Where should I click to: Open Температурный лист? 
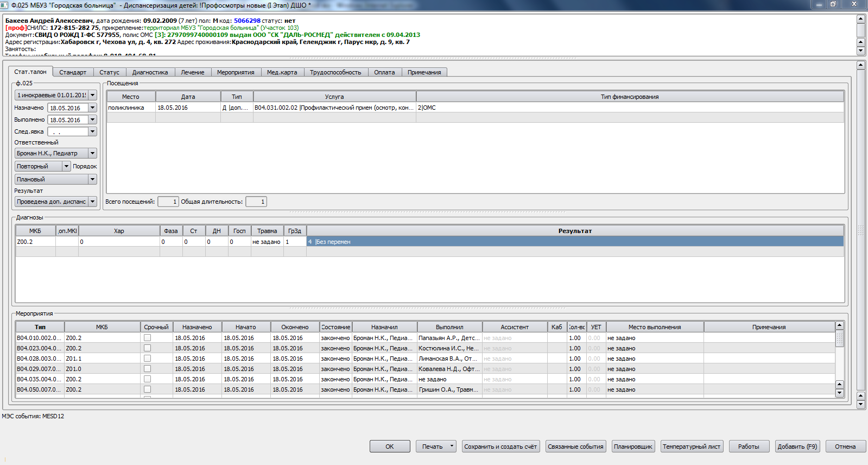691,447
